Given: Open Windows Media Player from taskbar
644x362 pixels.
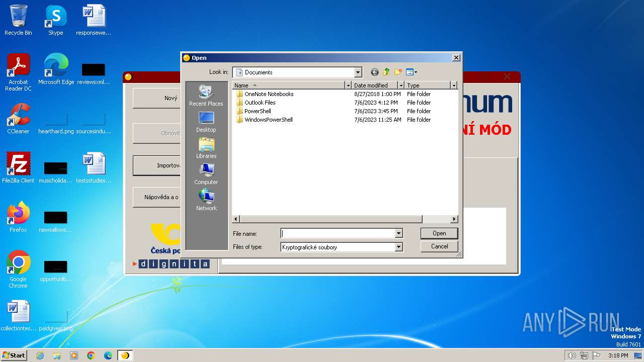Looking at the screenshot, I should (74, 355).
